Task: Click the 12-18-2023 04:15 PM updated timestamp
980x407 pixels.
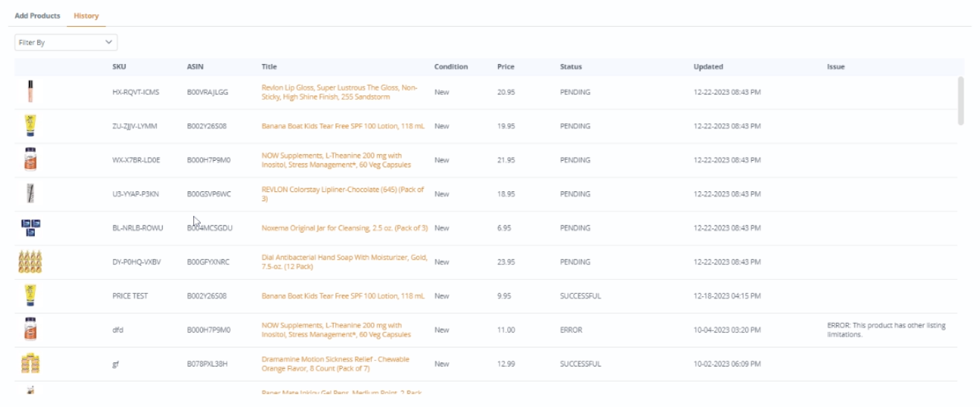Action: [x=727, y=295]
